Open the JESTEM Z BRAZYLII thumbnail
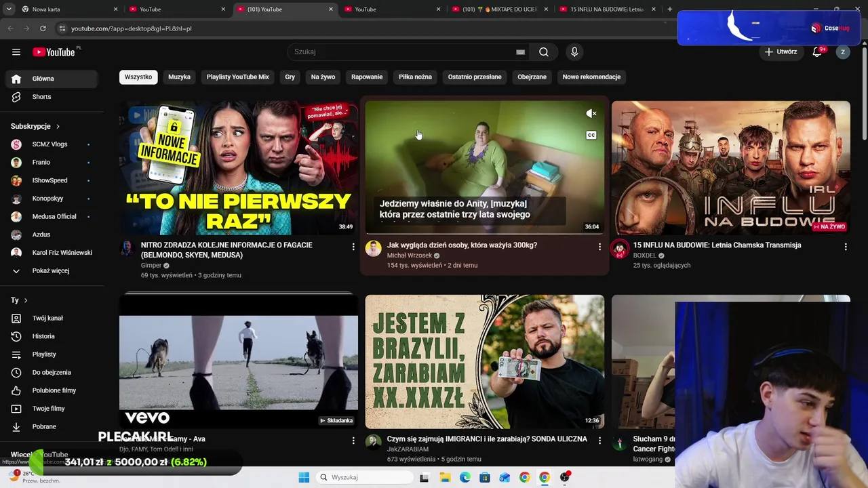868x488 pixels. pos(485,362)
